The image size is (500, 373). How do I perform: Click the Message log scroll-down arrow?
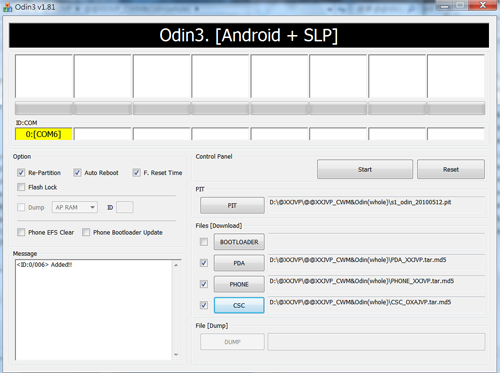(x=176, y=355)
